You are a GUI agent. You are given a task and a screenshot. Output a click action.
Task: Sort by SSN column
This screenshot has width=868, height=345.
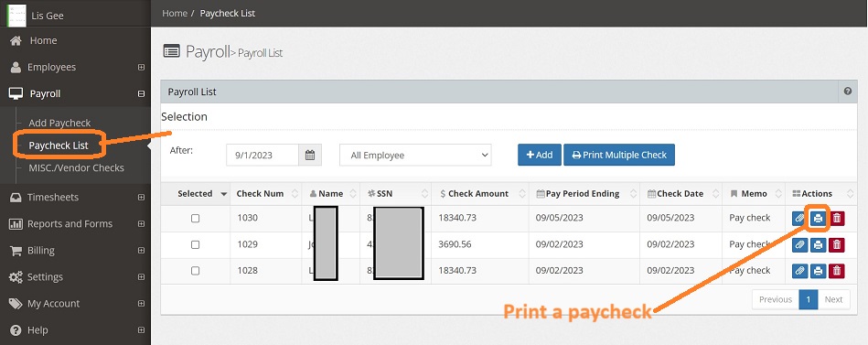click(395, 194)
